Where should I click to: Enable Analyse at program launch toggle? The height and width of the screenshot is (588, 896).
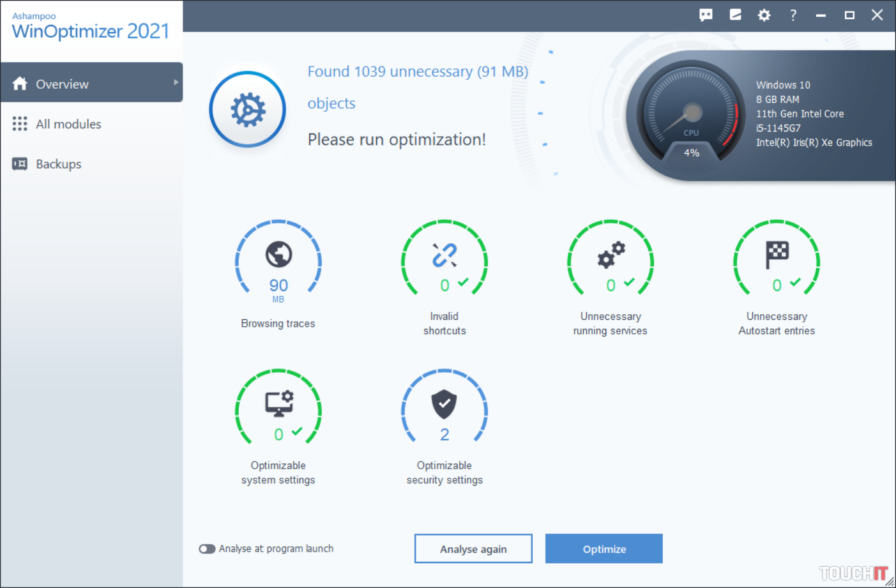coord(207,549)
